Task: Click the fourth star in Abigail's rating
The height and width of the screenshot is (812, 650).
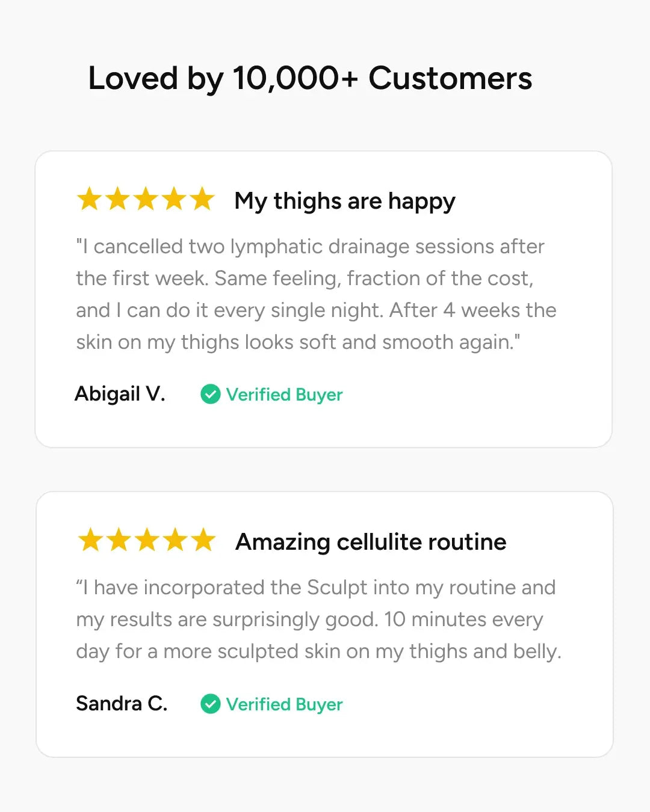Action: coord(175,199)
